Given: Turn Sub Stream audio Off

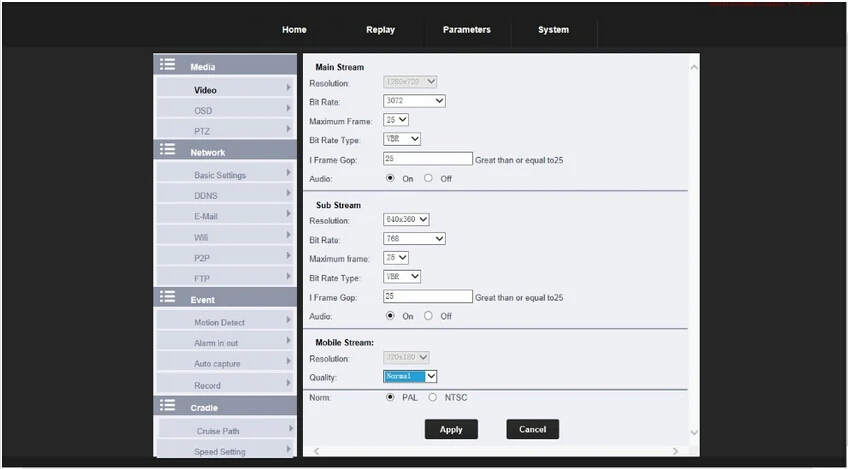Looking at the screenshot, I should [x=428, y=315].
